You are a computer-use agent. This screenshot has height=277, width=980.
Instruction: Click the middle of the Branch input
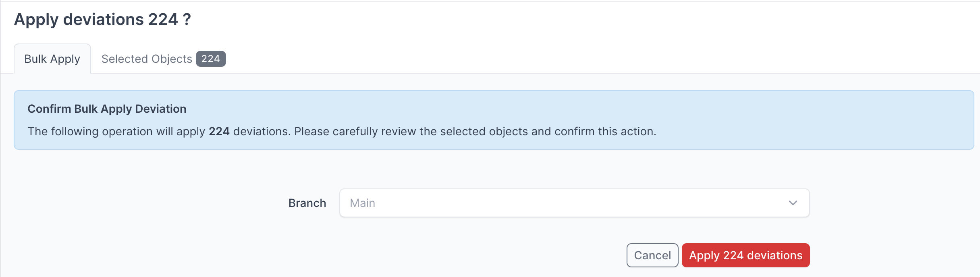574,203
